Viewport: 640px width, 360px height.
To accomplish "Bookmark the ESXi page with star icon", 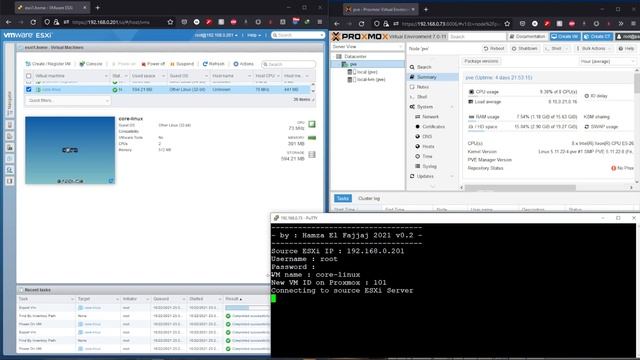I will pos(170,22).
